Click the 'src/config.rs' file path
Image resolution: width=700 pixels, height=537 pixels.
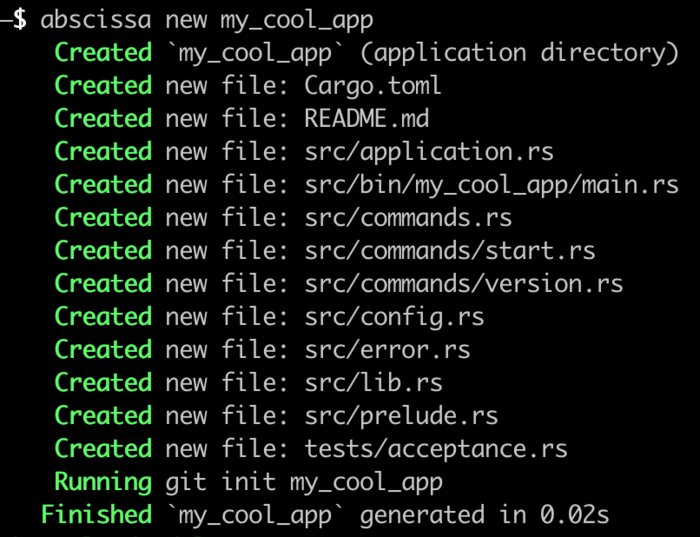tap(394, 317)
